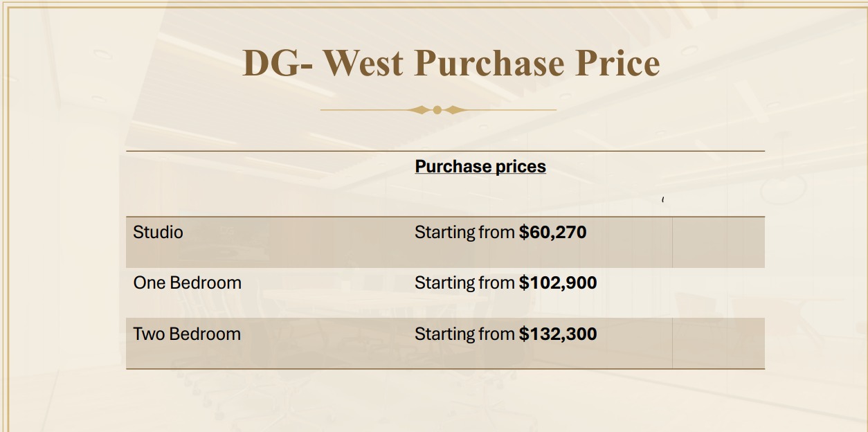Click the left diamond of the title ornament

coord(420,109)
